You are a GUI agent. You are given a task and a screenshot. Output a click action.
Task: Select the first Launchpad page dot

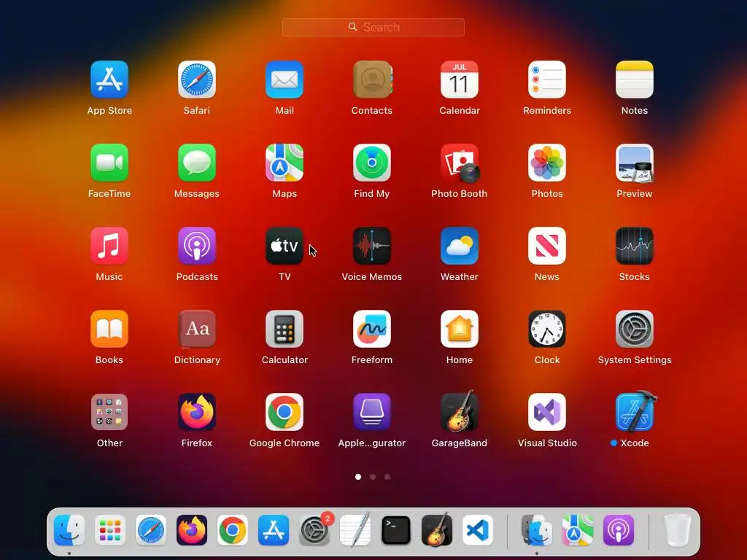pos(358,477)
